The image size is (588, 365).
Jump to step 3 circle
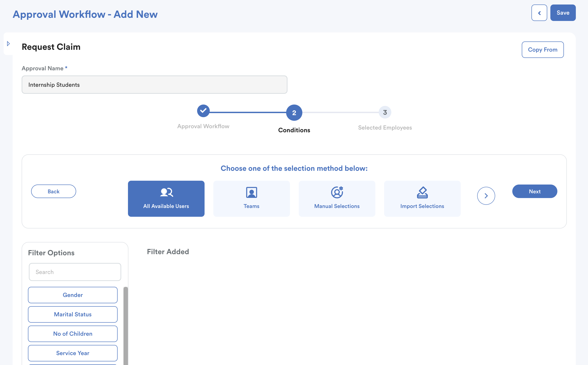coord(385,112)
